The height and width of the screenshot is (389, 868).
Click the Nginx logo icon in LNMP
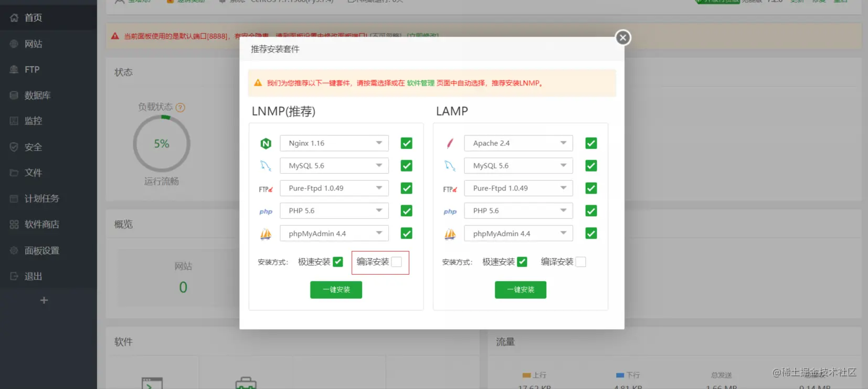pyautogui.click(x=266, y=143)
